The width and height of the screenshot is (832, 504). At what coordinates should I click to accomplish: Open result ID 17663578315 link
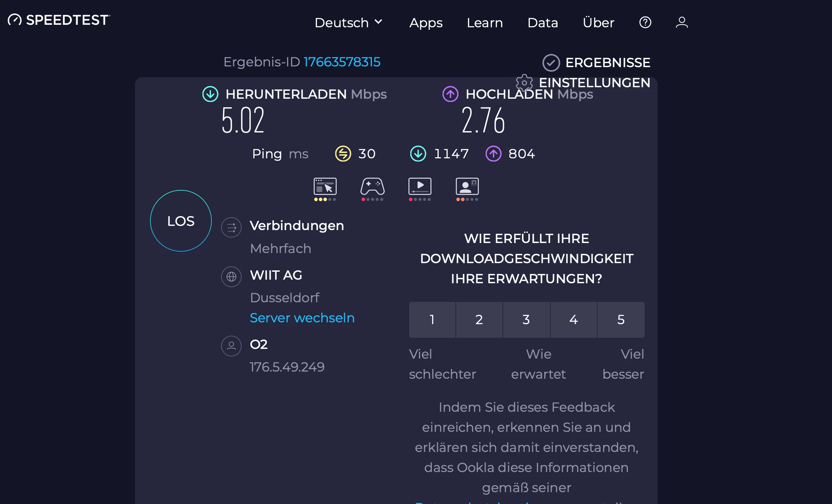coord(342,62)
